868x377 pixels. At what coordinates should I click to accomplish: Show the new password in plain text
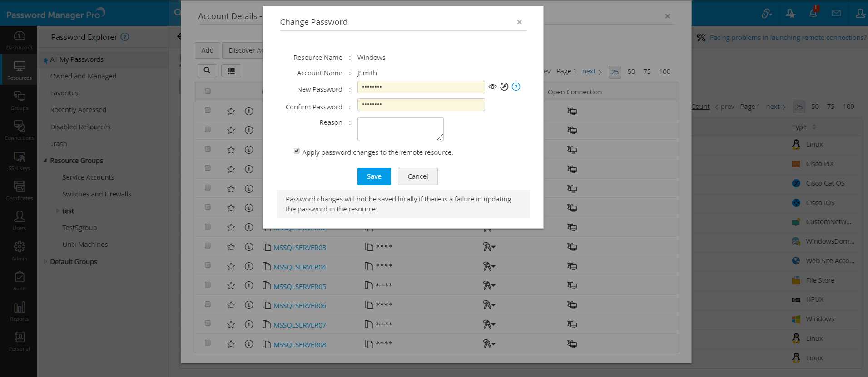(x=492, y=87)
